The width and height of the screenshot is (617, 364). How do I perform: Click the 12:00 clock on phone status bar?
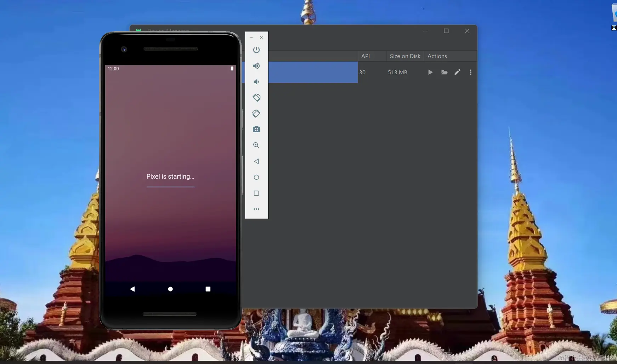click(x=113, y=69)
